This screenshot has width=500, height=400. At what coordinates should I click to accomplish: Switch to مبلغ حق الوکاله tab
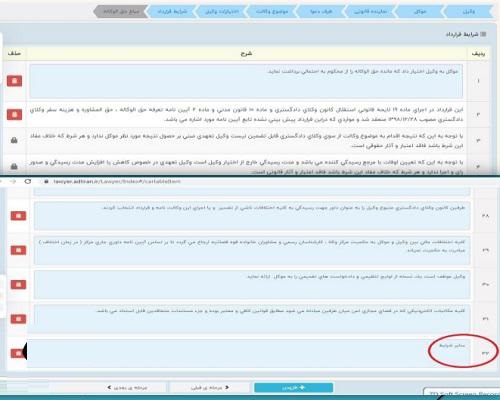(121, 12)
